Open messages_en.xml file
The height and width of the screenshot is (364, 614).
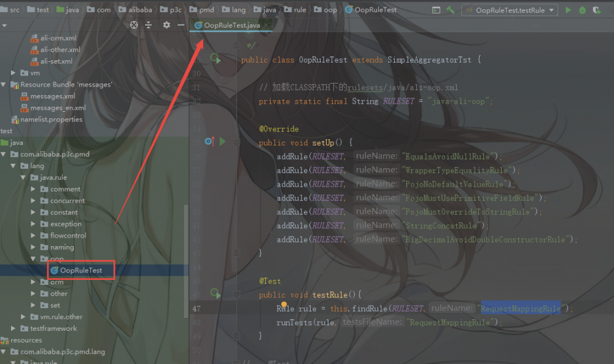(x=58, y=108)
